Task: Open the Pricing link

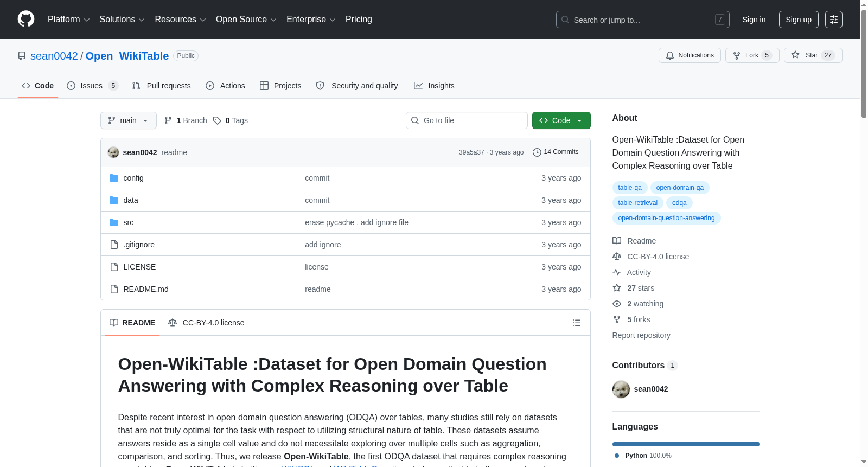Action: pos(359,20)
